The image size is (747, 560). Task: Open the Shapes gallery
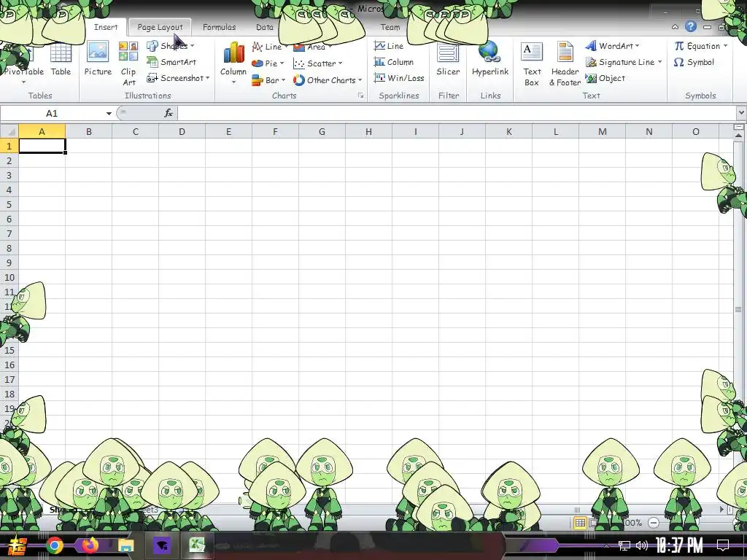point(171,46)
